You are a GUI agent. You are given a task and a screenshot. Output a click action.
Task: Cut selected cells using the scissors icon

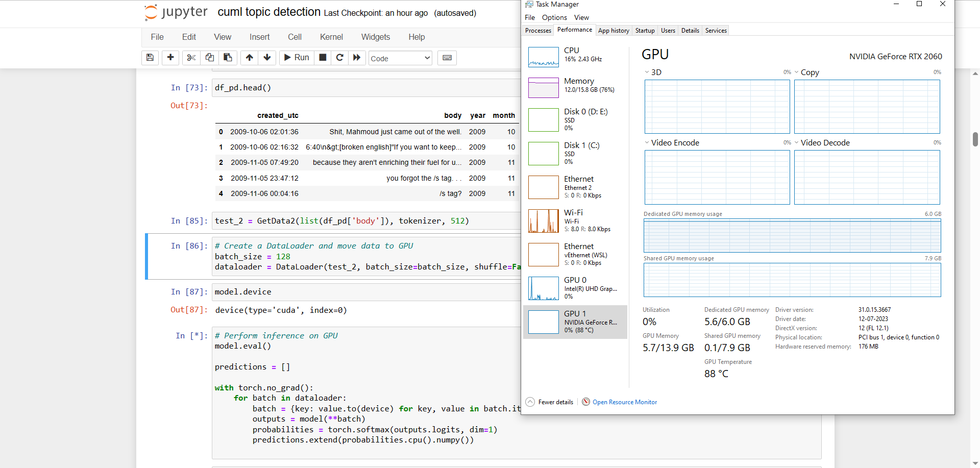coord(191,58)
